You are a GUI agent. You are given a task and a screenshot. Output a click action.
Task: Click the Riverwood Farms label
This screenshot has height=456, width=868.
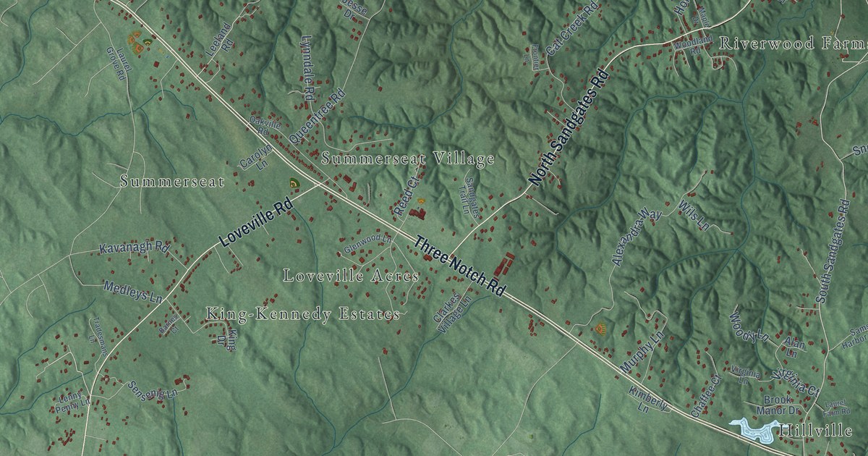793,43
